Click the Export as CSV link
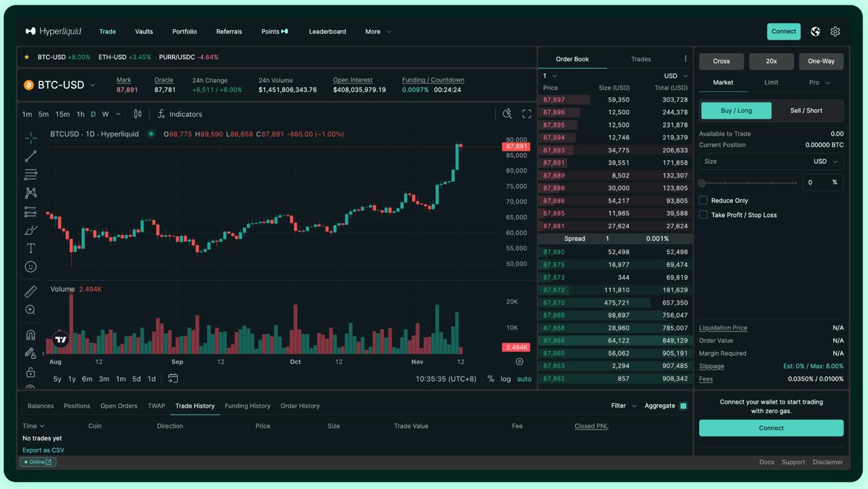 click(x=43, y=450)
